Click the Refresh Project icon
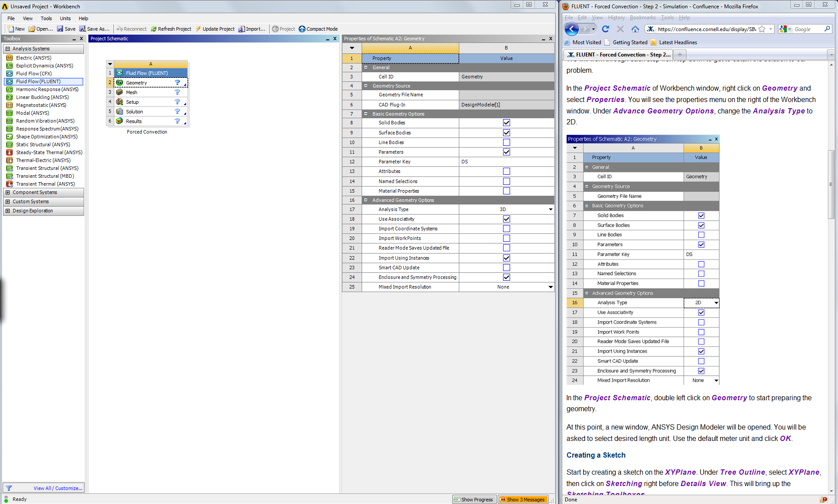Viewport: 838px width, 504px height. pyautogui.click(x=154, y=29)
